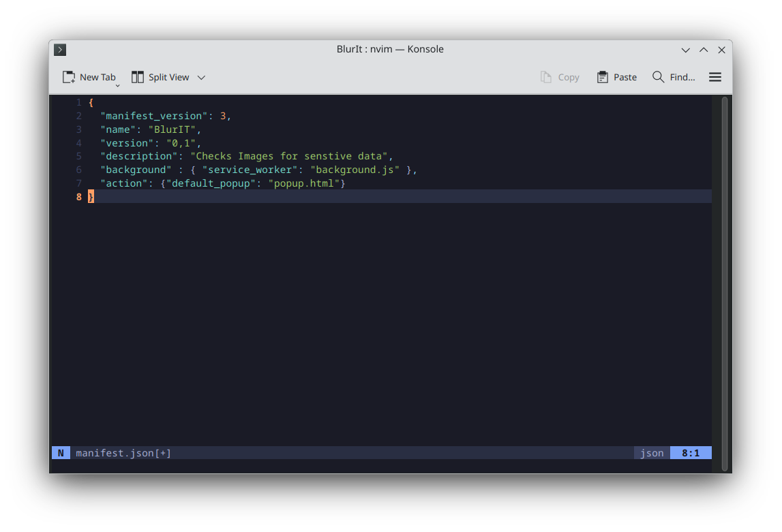
Task: Click the Paste clipboard icon
Action: tap(603, 77)
